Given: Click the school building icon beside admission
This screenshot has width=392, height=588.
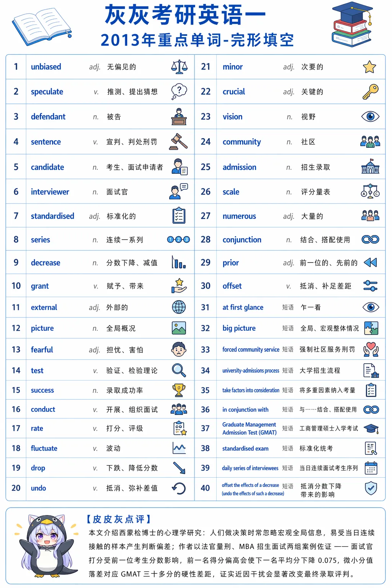Looking at the screenshot, I should [x=370, y=167].
